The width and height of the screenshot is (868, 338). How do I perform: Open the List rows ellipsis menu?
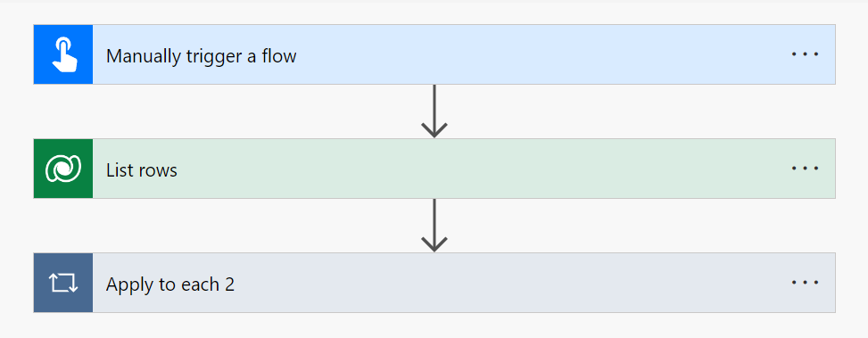coord(805,169)
